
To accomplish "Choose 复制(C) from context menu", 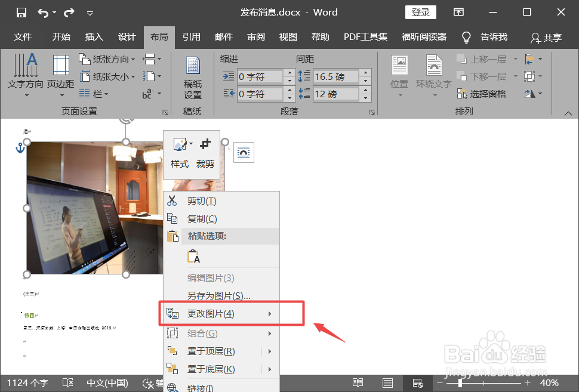I will pyautogui.click(x=221, y=219).
